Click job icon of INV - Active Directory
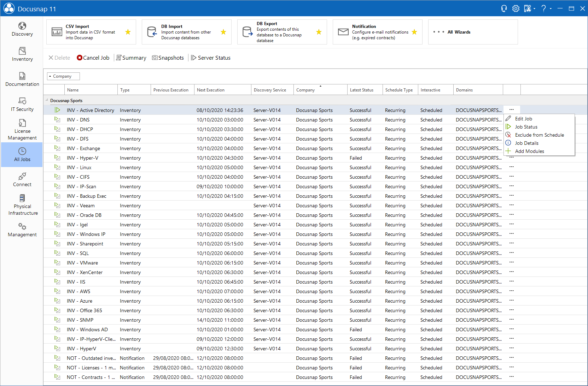 pos(57,110)
